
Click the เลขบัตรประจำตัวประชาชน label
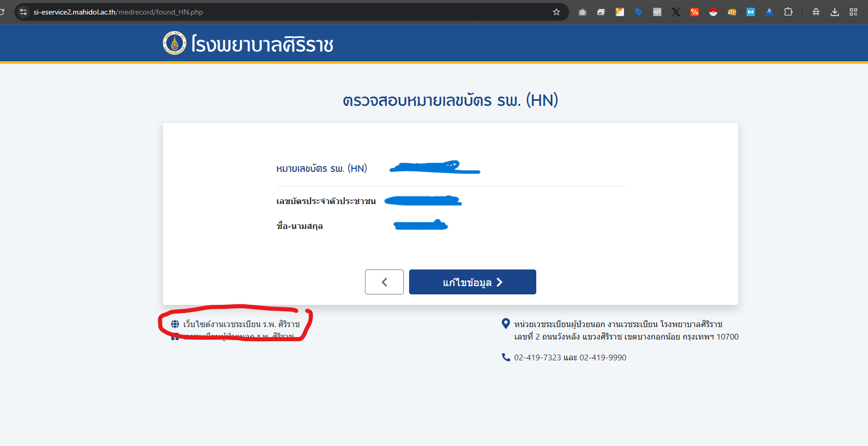[326, 201]
